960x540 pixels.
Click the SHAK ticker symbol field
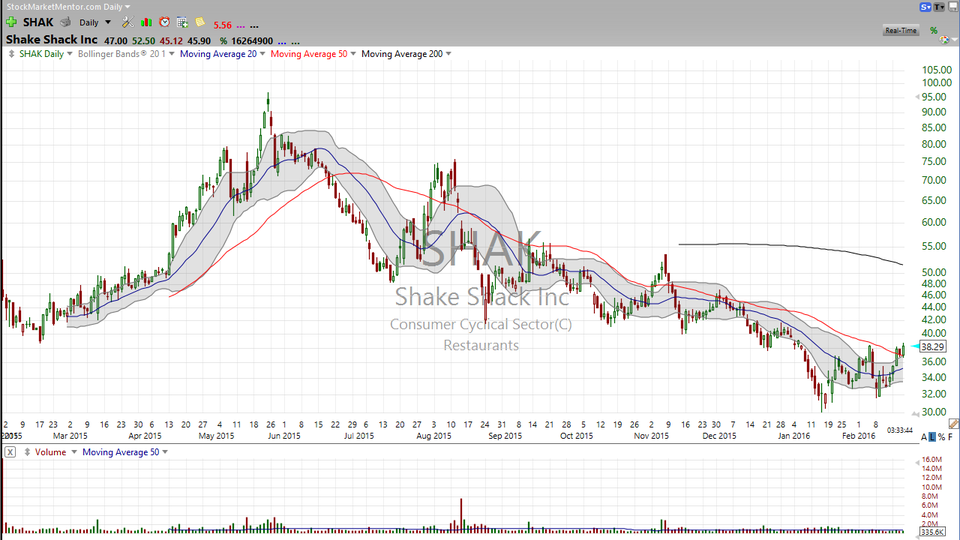(x=38, y=22)
